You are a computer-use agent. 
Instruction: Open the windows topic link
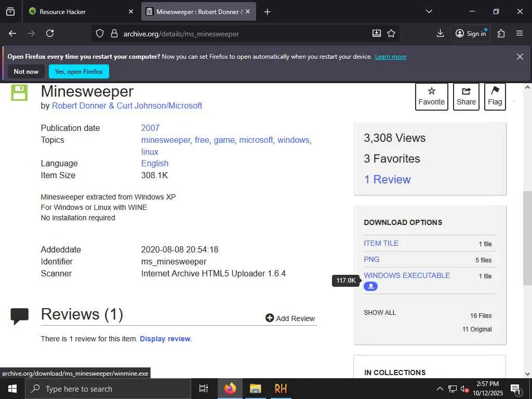(294, 140)
